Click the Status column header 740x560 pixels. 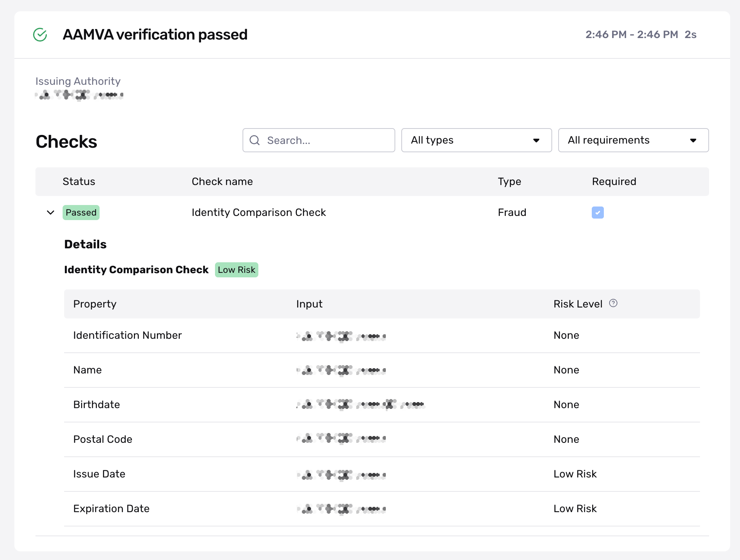click(x=79, y=182)
